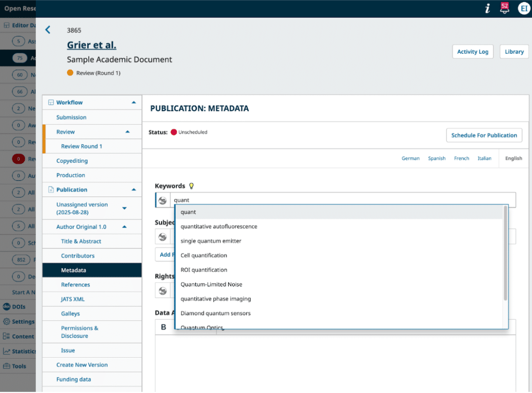Image resolution: width=532 pixels, height=393 pixels.
Task: Click the suggestion list scrollbar
Action: 505,254
